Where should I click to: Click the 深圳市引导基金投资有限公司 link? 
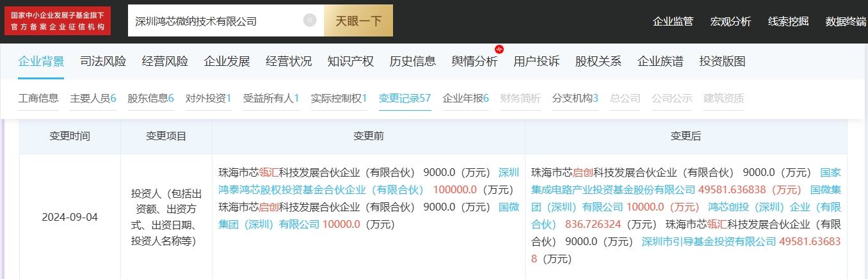coord(708,241)
